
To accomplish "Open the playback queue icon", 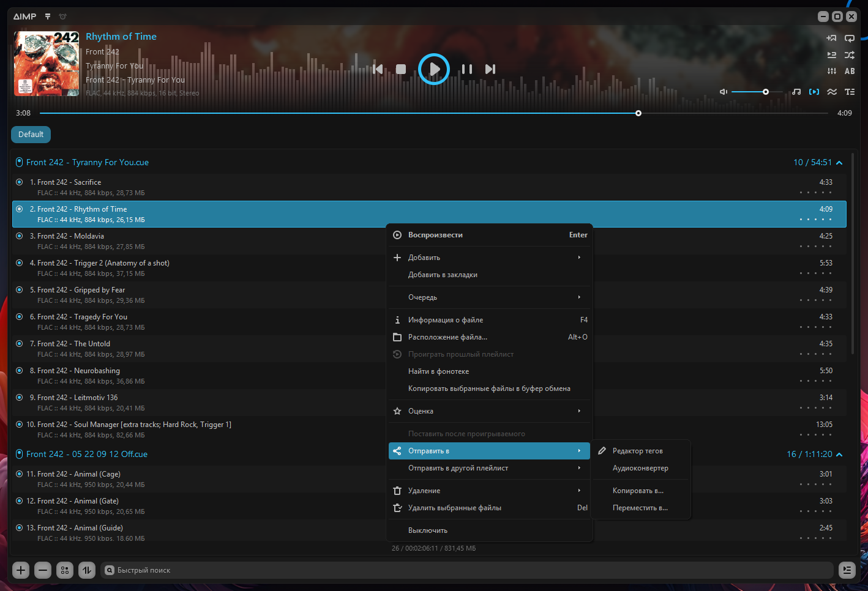I will click(831, 54).
